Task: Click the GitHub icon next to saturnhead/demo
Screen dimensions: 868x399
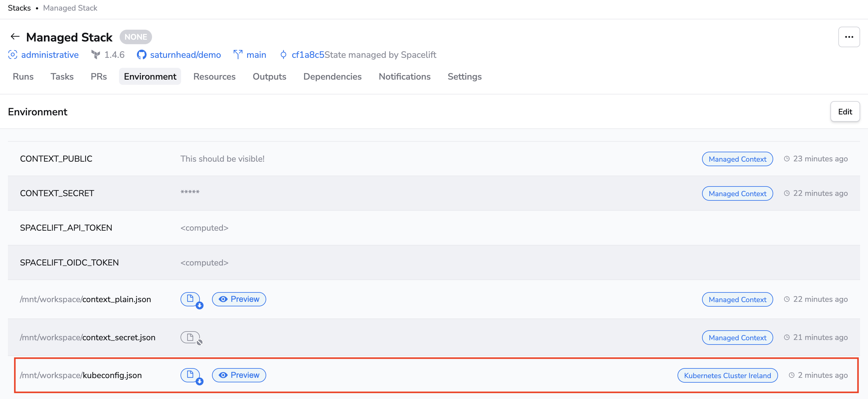Action: click(x=141, y=55)
